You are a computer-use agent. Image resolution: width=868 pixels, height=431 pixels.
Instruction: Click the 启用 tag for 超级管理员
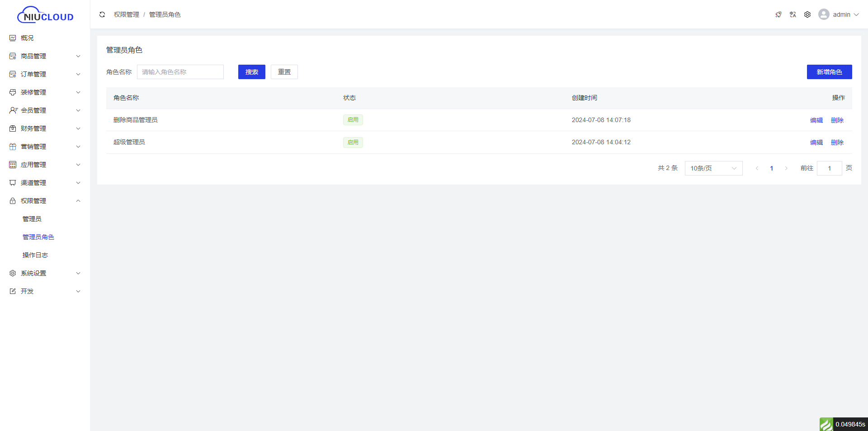[353, 142]
